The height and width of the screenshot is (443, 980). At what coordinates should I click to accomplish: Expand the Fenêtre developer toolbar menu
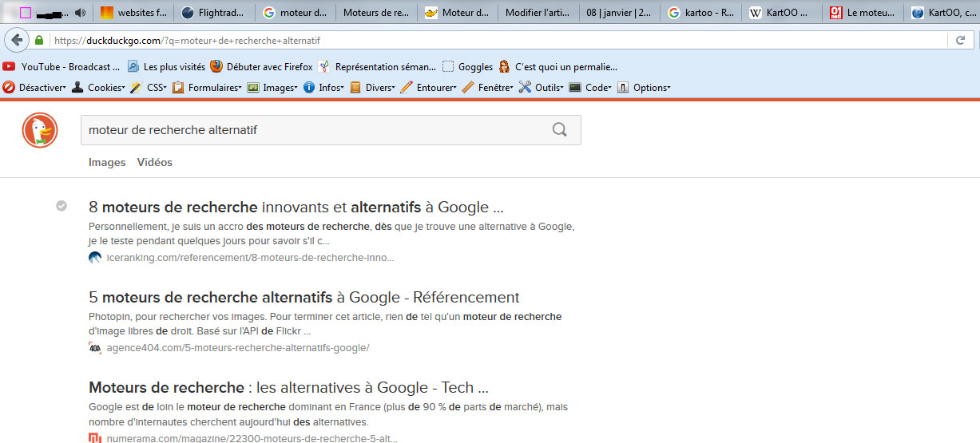point(488,88)
